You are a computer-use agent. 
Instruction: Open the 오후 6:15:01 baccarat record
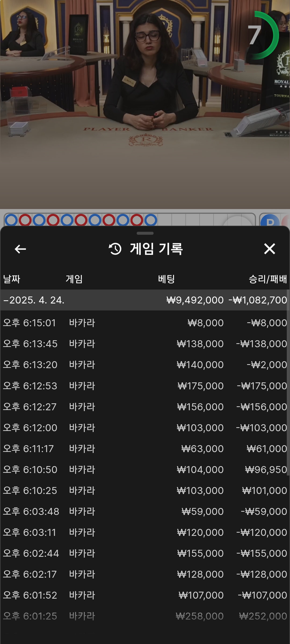pyautogui.click(x=145, y=323)
